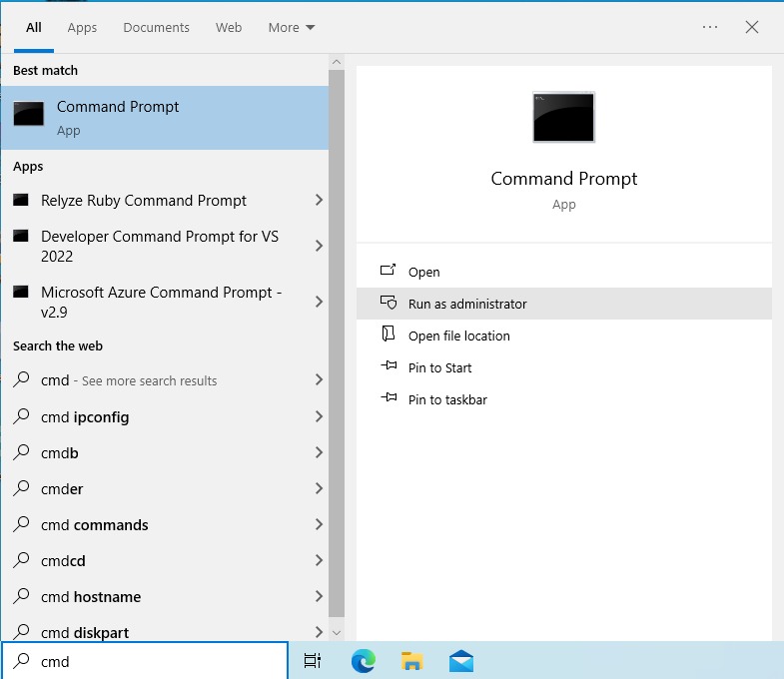Select the 'cmder' web suggestion
The image size is (784, 679).
pyautogui.click(x=165, y=488)
